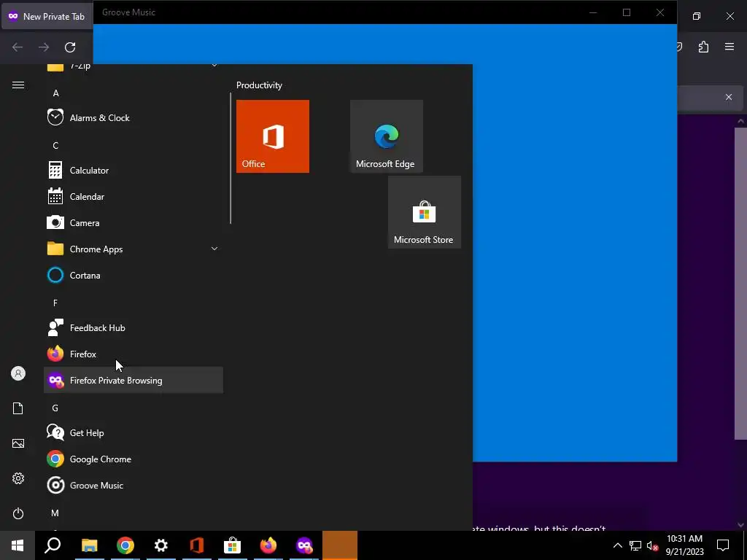Image resolution: width=747 pixels, height=560 pixels.
Task: Expand the 7-Zip folder chevron
Action: tap(214, 66)
